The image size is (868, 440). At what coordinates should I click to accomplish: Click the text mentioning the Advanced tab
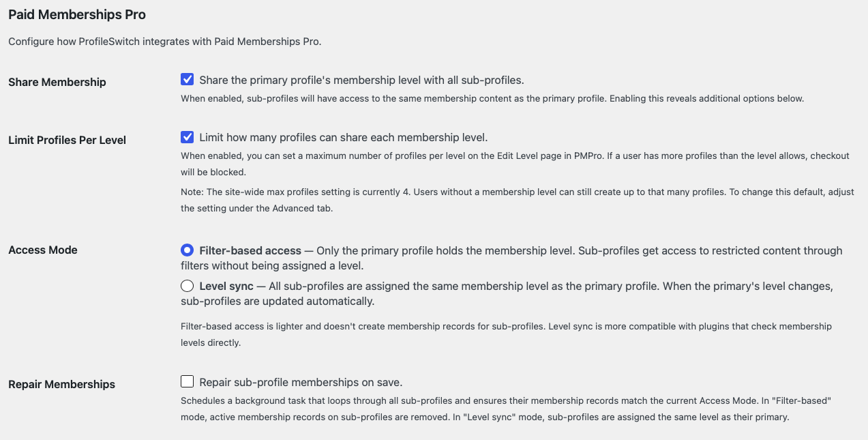[x=286, y=208]
